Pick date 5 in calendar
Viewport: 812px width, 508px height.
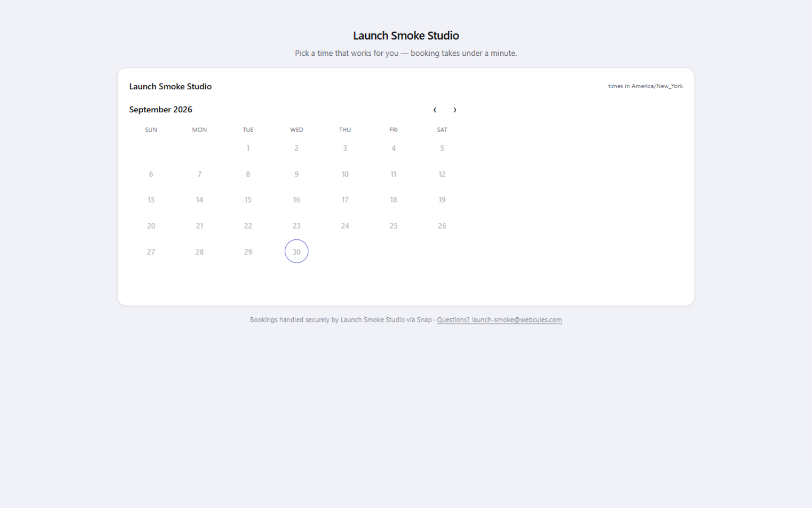pyautogui.click(x=442, y=148)
